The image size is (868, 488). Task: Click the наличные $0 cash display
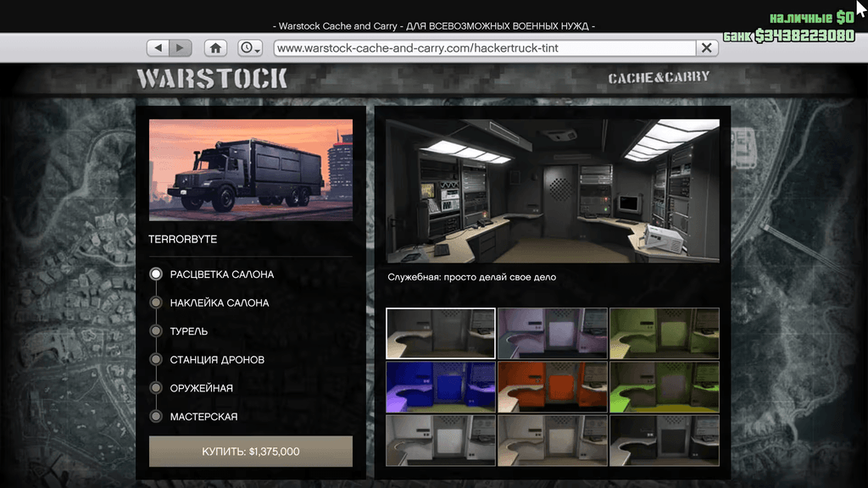(x=812, y=18)
